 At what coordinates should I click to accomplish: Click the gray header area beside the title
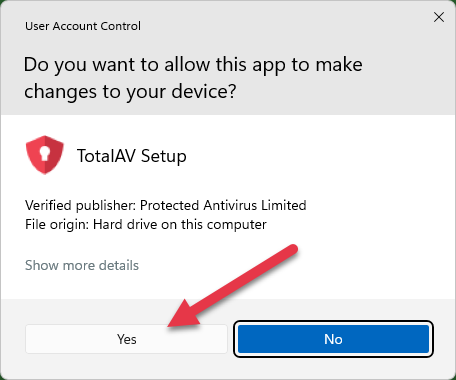[283, 26]
